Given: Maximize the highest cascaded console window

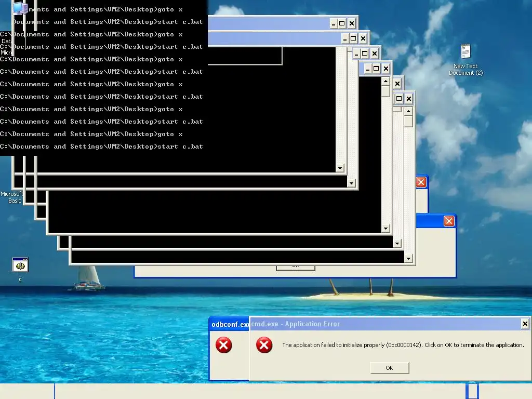Looking at the screenshot, I should (x=342, y=23).
